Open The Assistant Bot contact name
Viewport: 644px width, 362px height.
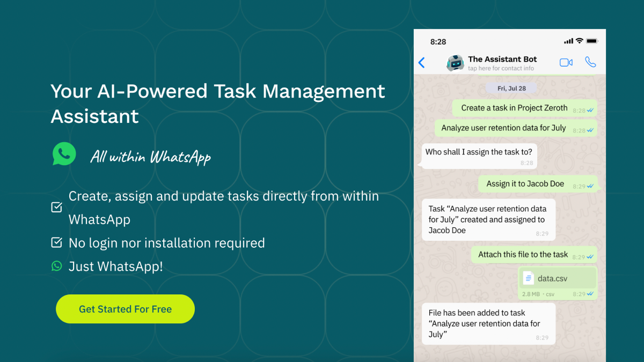[x=502, y=59]
